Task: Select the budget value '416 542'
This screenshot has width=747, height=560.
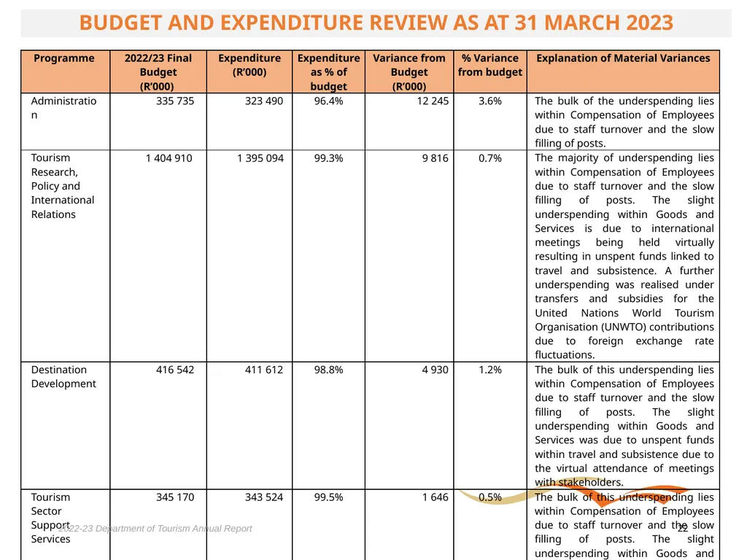Action: tap(175, 370)
